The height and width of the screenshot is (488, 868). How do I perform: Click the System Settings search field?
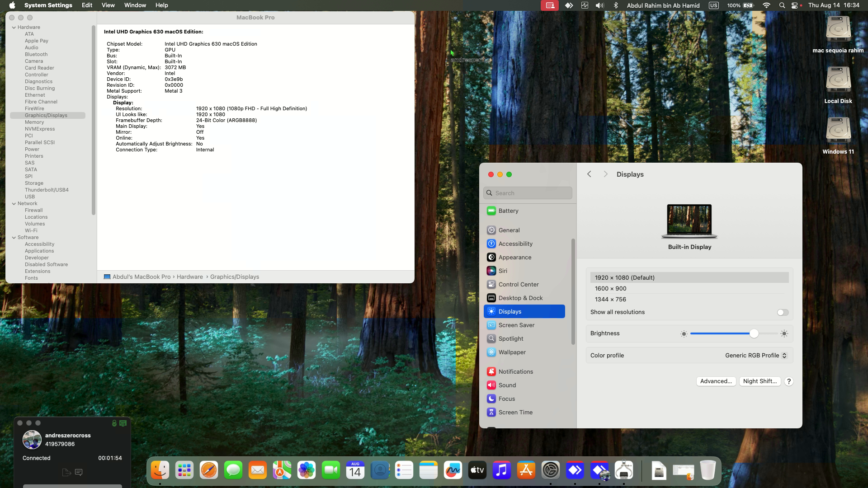tap(528, 193)
